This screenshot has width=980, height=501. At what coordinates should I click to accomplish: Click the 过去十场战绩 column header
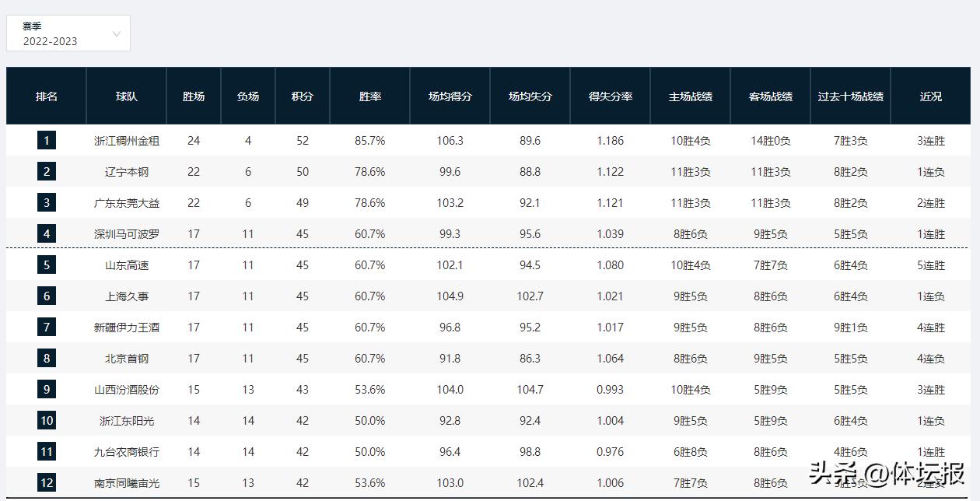coord(850,96)
